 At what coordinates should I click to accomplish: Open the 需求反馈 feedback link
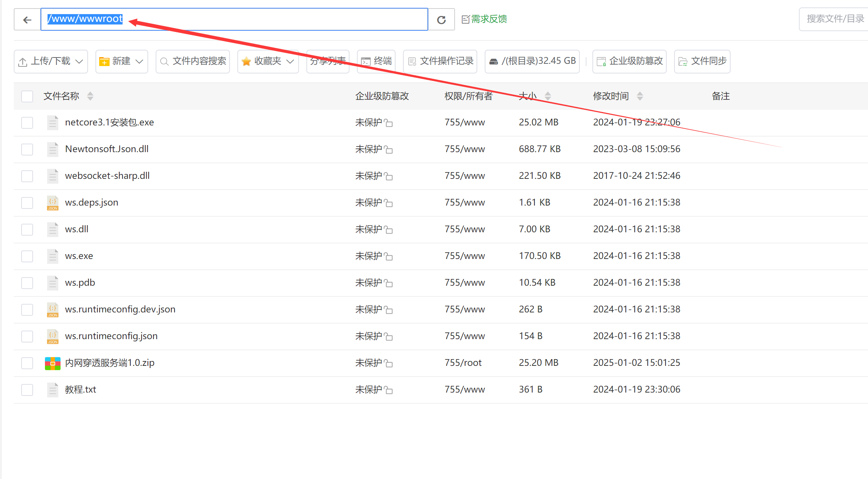(484, 19)
